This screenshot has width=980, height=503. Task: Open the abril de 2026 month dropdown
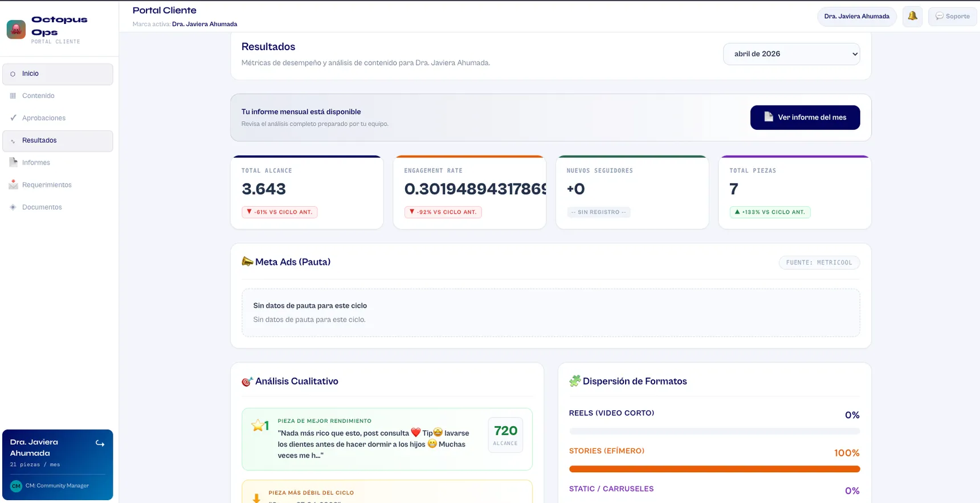tap(791, 54)
